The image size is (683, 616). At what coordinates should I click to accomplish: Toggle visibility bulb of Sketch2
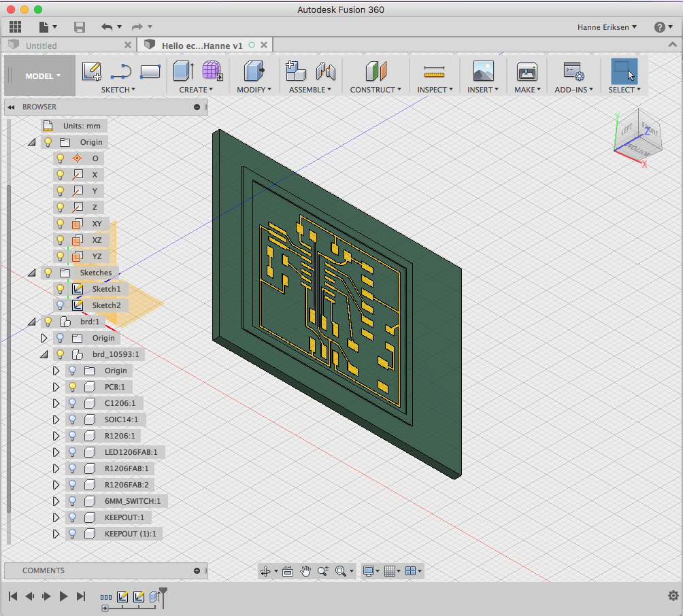point(60,305)
